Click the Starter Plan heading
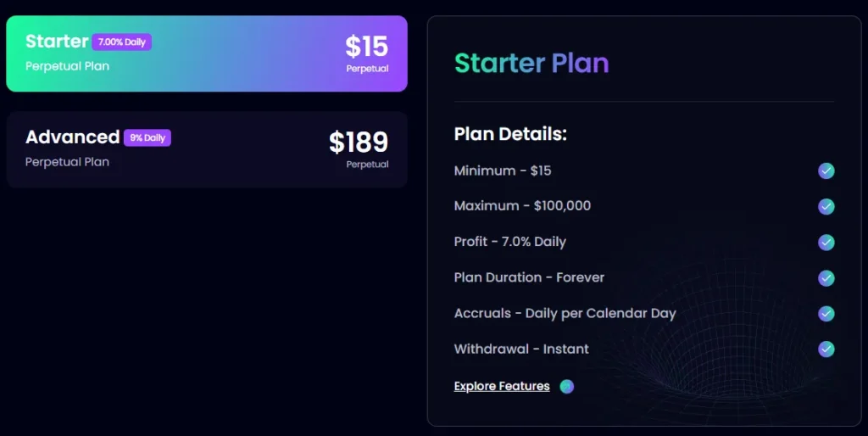 click(531, 63)
